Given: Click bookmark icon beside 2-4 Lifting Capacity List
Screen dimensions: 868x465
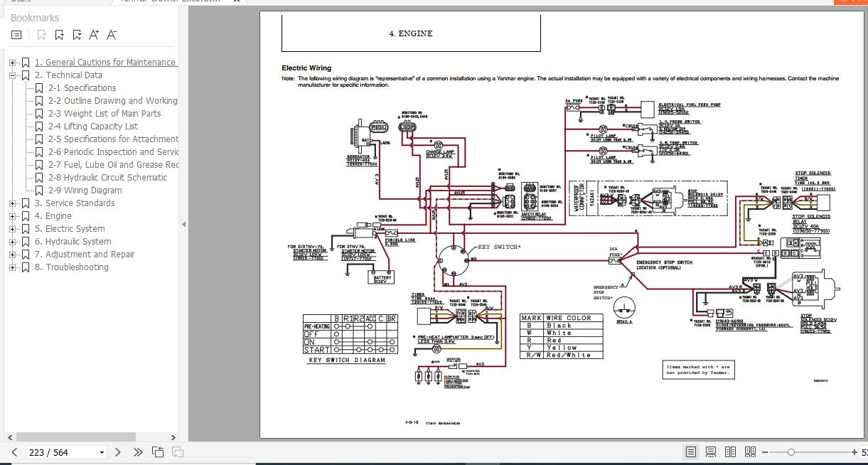Looking at the screenshot, I should [39, 127].
